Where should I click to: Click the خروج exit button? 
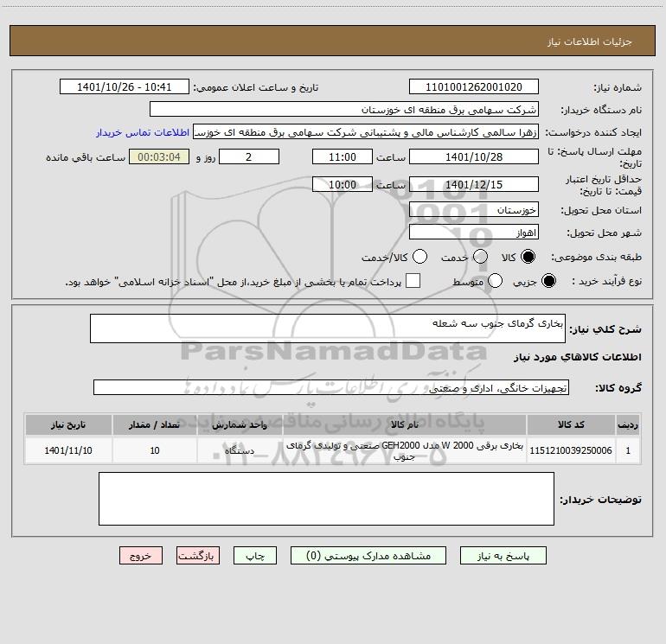(141, 556)
